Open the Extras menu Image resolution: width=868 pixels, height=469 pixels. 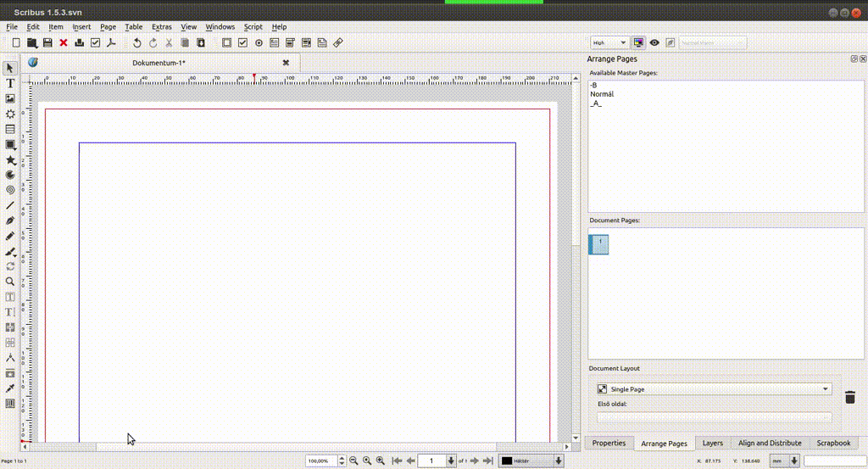point(161,27)
